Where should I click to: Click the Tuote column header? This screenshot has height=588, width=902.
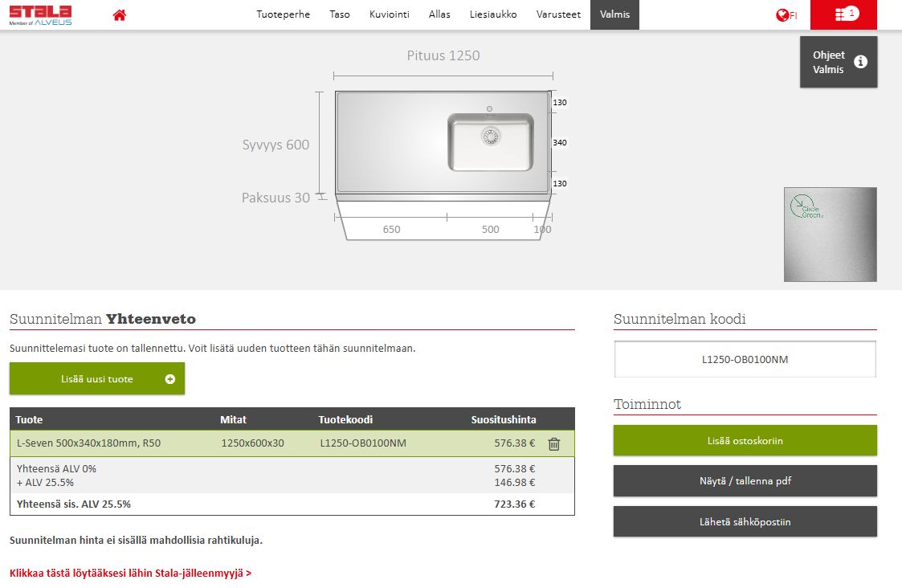coord(30,420)
